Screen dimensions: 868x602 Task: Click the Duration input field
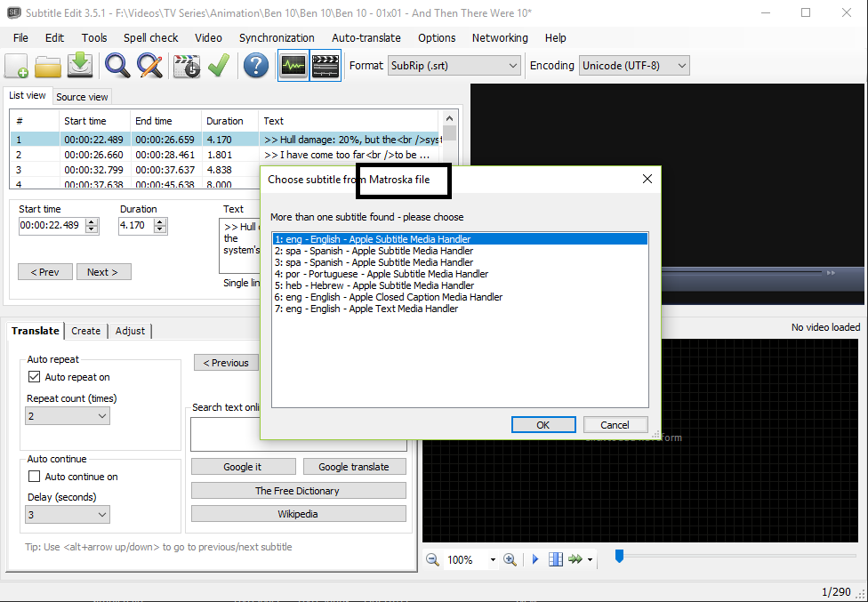tap(136, 225)
